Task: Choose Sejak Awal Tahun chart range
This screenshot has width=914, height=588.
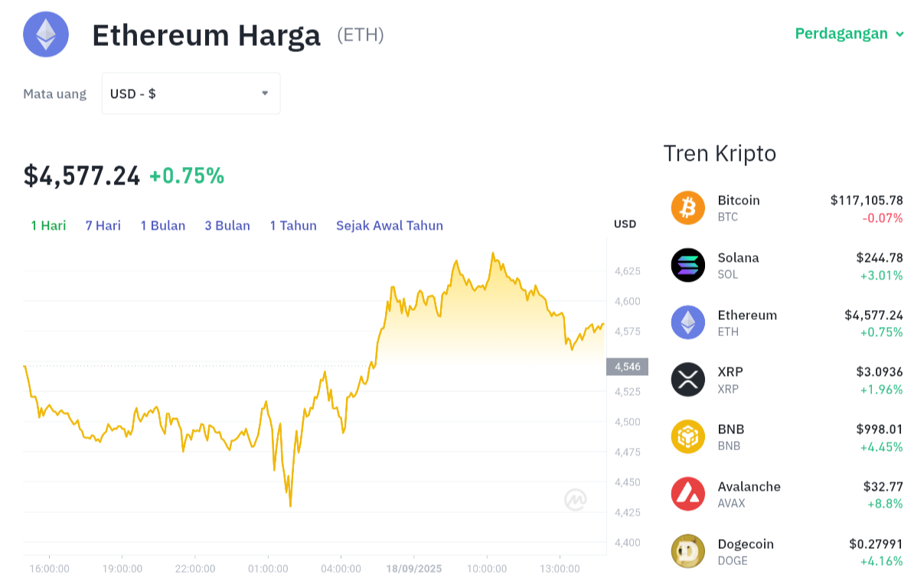Action: pyautogui.click(x=390, y=226)
